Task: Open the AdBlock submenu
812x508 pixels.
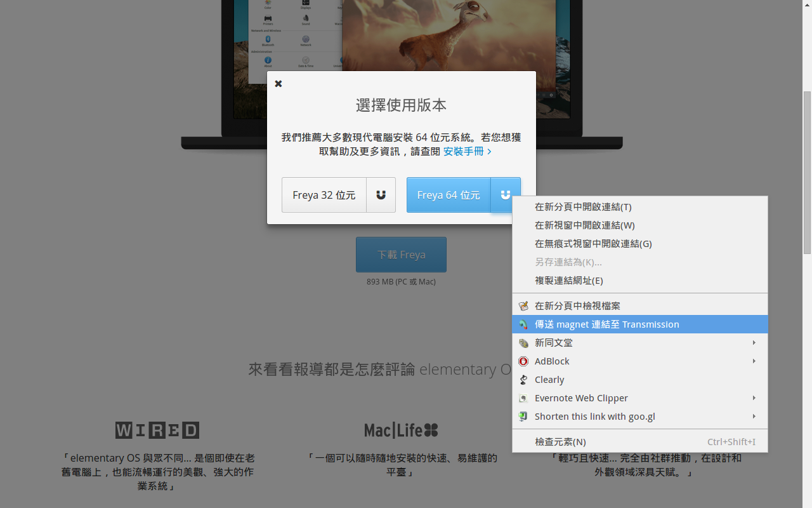Action: (x=640, y=361)
